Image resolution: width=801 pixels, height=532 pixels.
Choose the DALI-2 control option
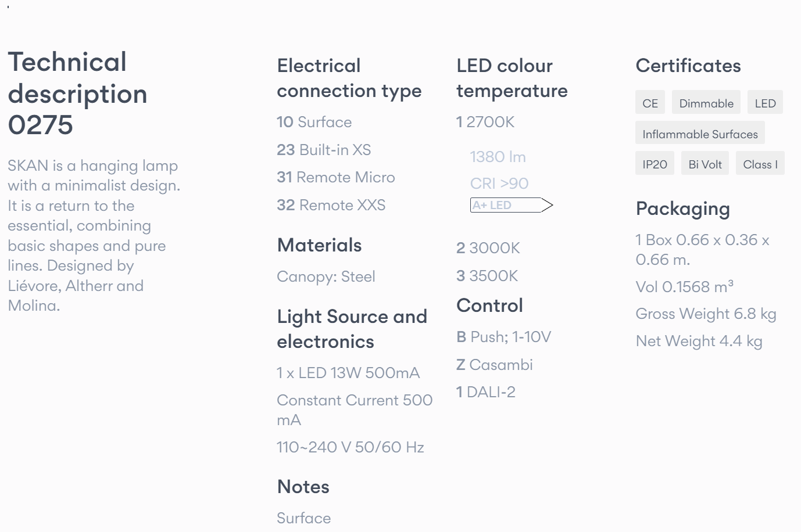pyautogui.click(x=485, y=392)
